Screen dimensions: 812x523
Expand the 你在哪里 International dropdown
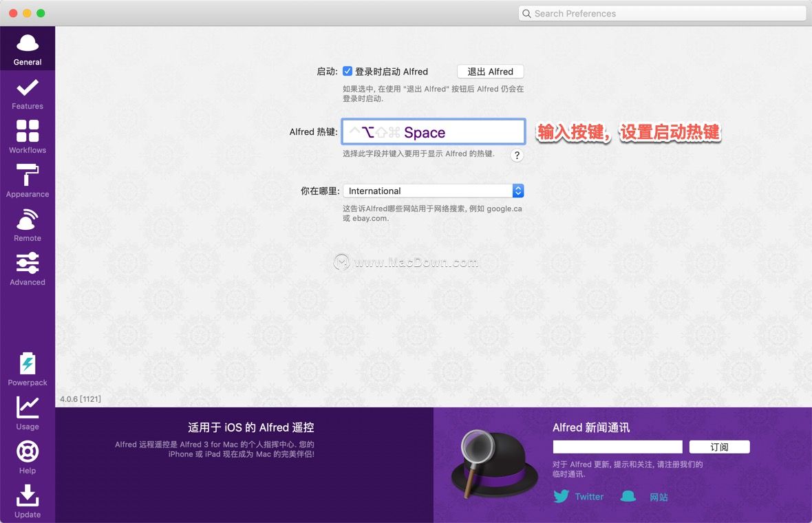pyautogui.click(x=434, y=191)
